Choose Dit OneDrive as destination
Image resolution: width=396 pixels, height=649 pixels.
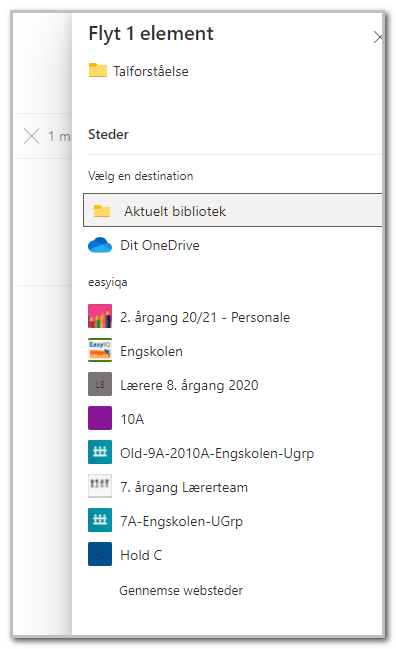point(160,245)
